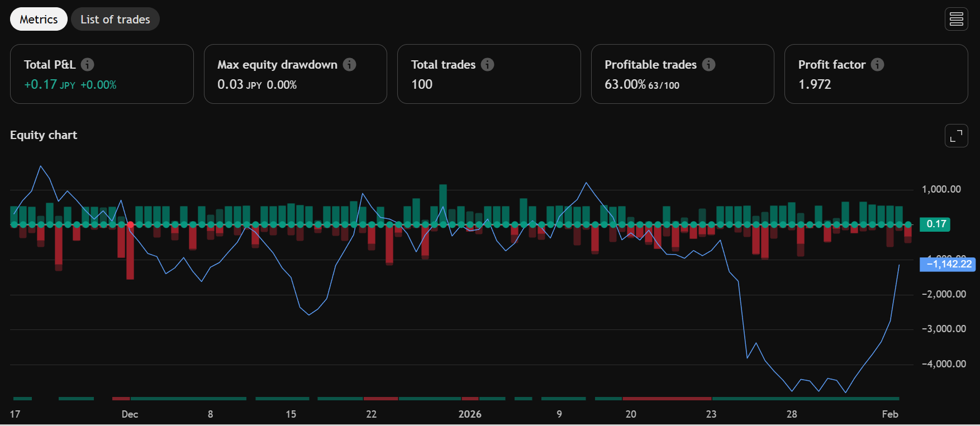Click the red marker dot on equity line

[130, 224]
